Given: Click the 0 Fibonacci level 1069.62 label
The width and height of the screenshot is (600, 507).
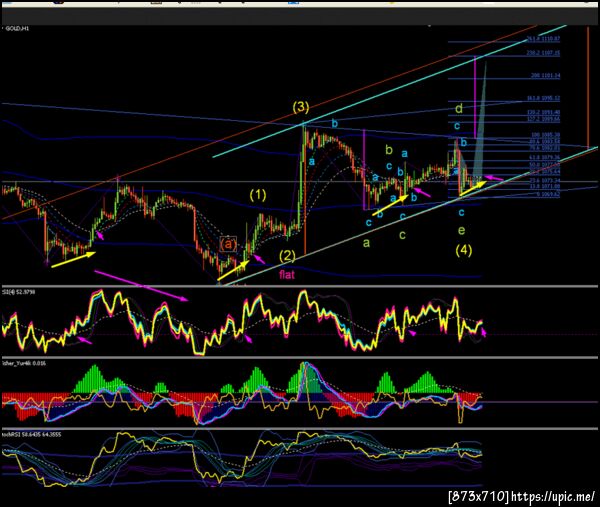Looking at the screenshot, I should point(548,194).
